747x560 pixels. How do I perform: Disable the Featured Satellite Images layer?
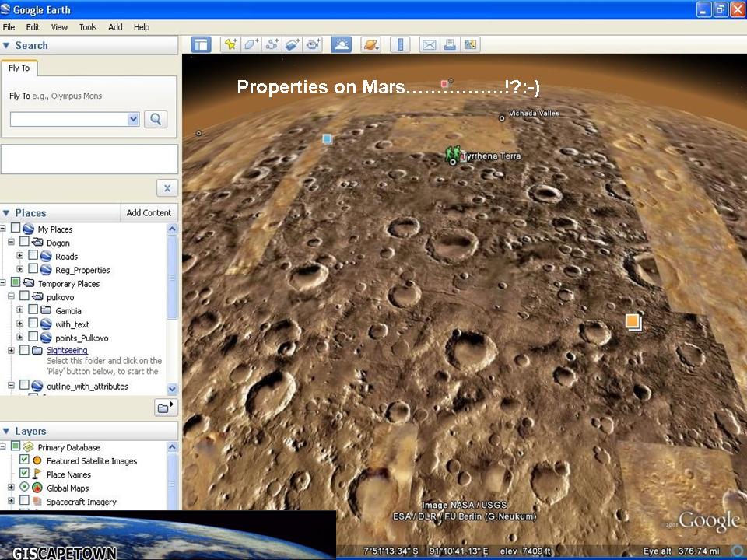point(24,460)
